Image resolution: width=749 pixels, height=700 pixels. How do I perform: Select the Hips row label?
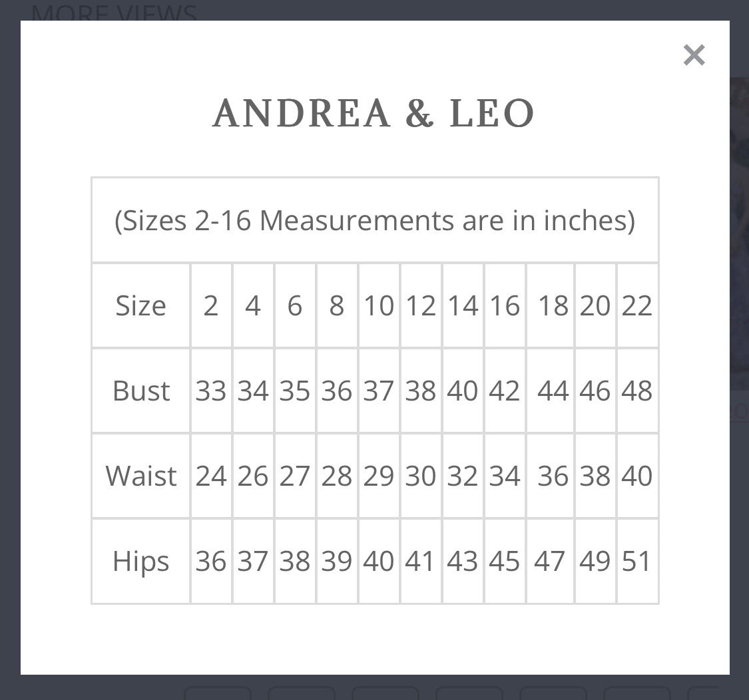click(x=141, y=562)
